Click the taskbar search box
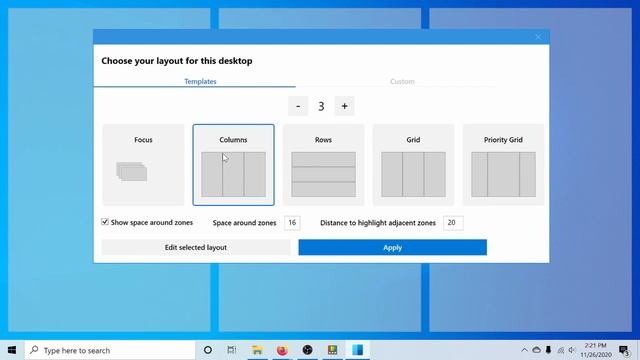The image size is (640, 360). point(110,350)
